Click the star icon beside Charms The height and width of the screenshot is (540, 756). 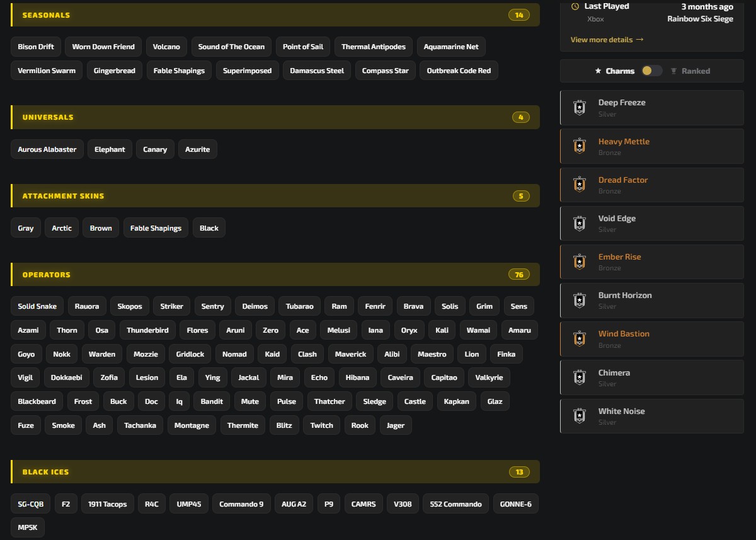click(x=598, y=71)
